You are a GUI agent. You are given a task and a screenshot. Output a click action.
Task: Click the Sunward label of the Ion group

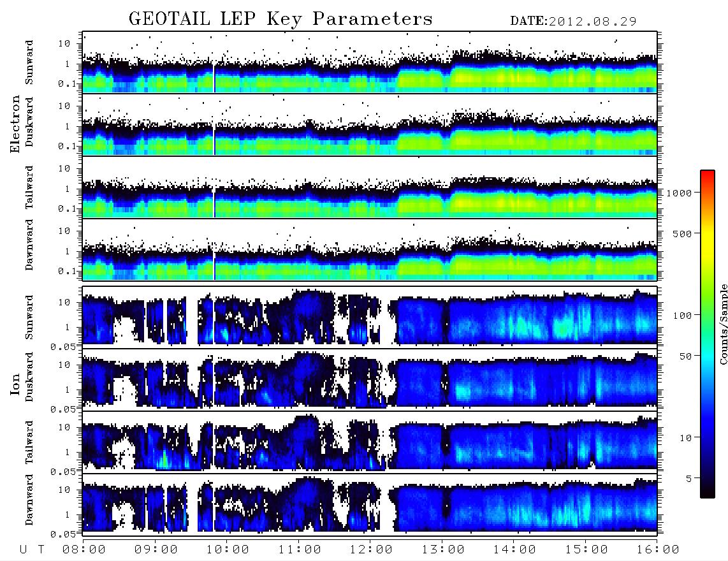pos(29,317)
